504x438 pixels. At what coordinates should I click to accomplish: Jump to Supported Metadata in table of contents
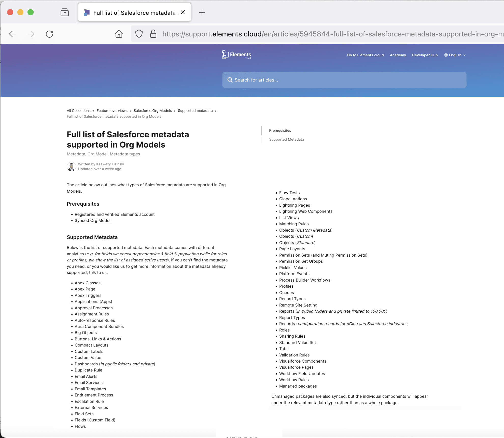click(286, 139)
